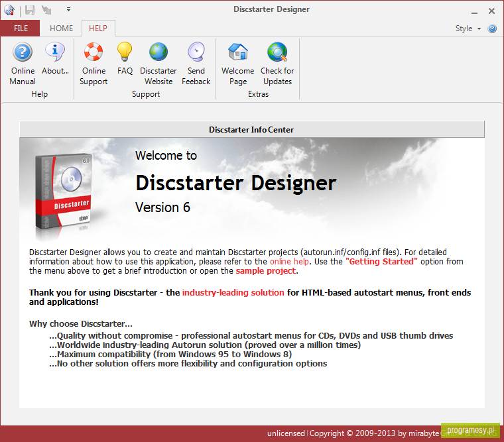
Task: Click the Discstarter Info Center header
Action: click(x=252, y=130)
